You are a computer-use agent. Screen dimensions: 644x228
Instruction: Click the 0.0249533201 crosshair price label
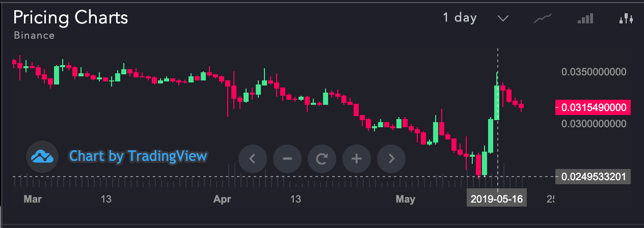tap(593, 177)
